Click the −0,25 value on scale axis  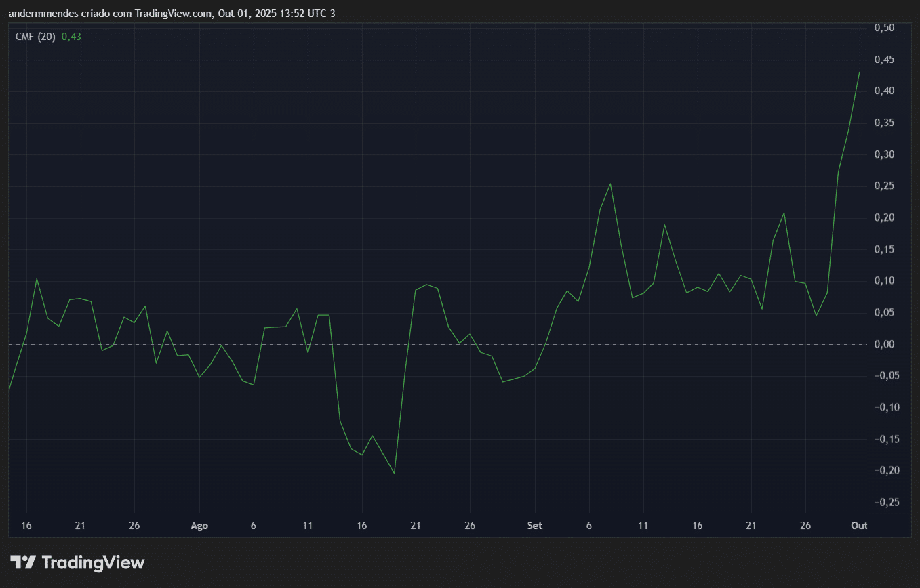click(883, 502)
